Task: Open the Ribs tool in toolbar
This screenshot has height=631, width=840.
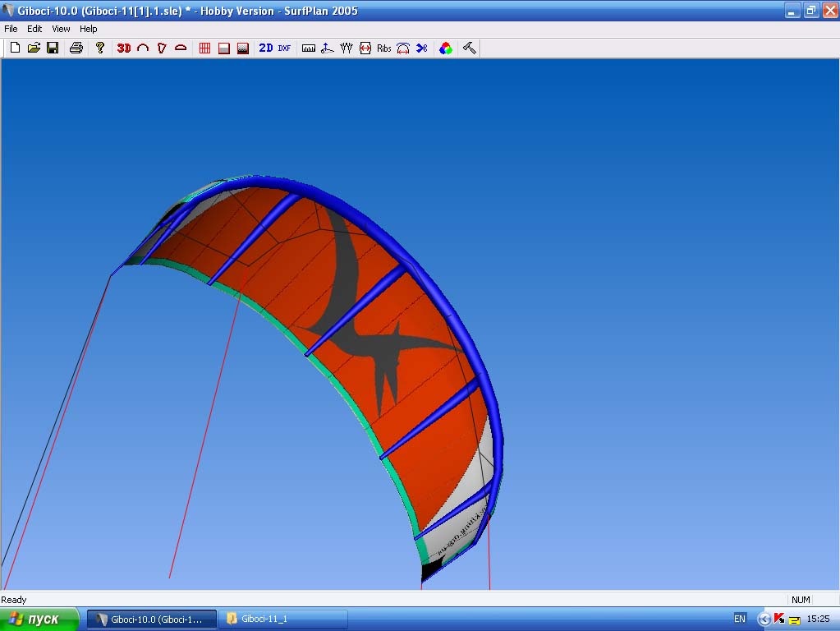Action: coord(384,48)
